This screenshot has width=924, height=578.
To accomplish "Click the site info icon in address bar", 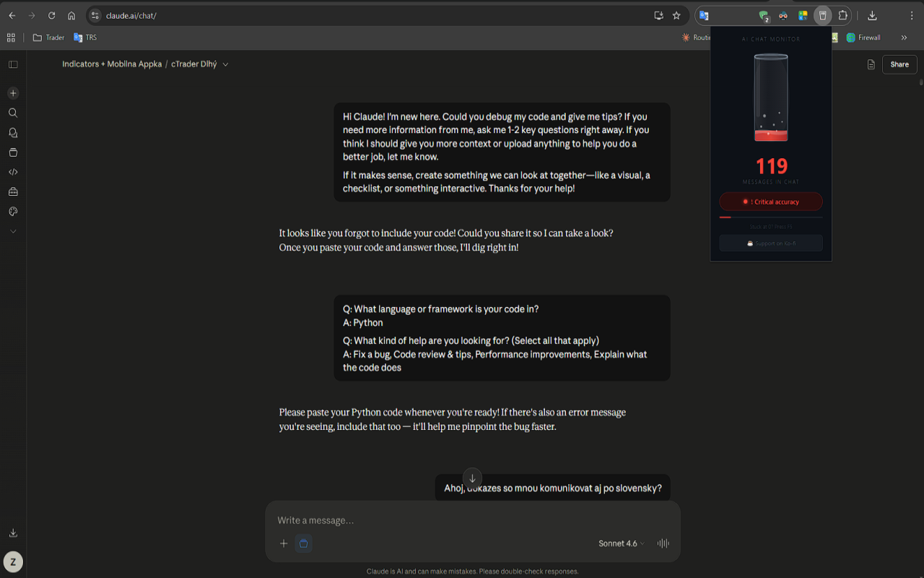I will pos(95,15).
